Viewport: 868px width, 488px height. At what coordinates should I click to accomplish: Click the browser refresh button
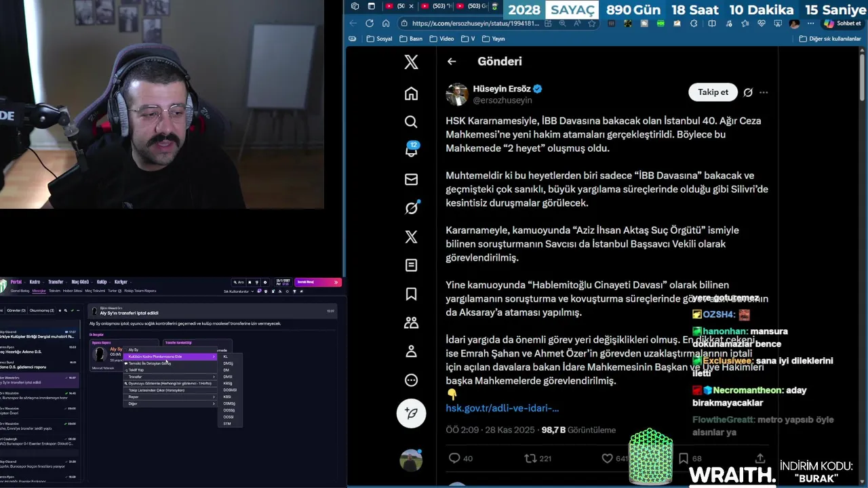[x=370, y=23]
